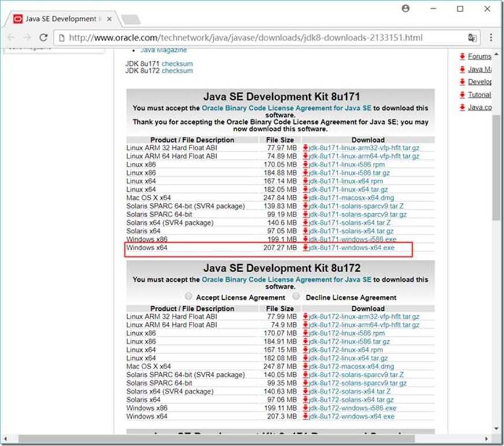
Task: Open JDK 8u171 checksum link
Action: pos(177,64)
